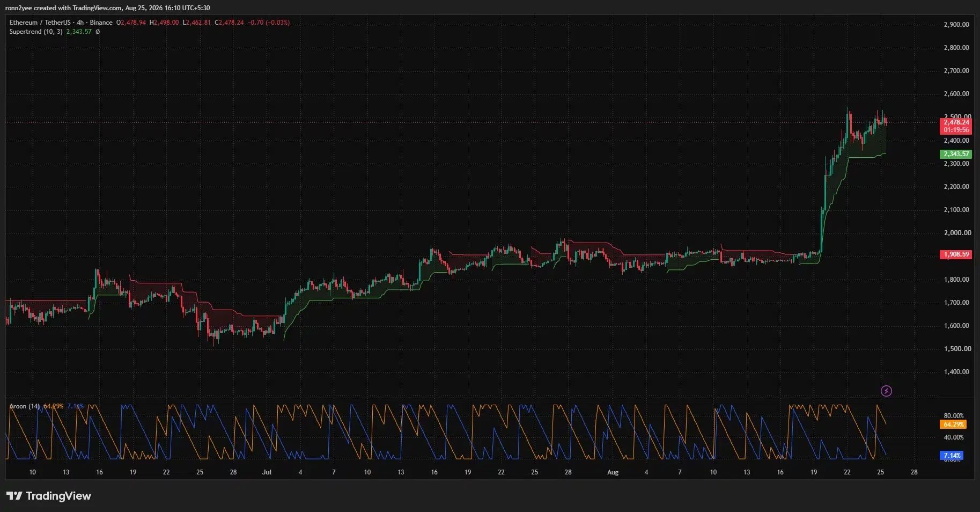Click the 80.00% Aroon scale label
The height and width of the screenshot is (512, 980).
click(953, 416)
